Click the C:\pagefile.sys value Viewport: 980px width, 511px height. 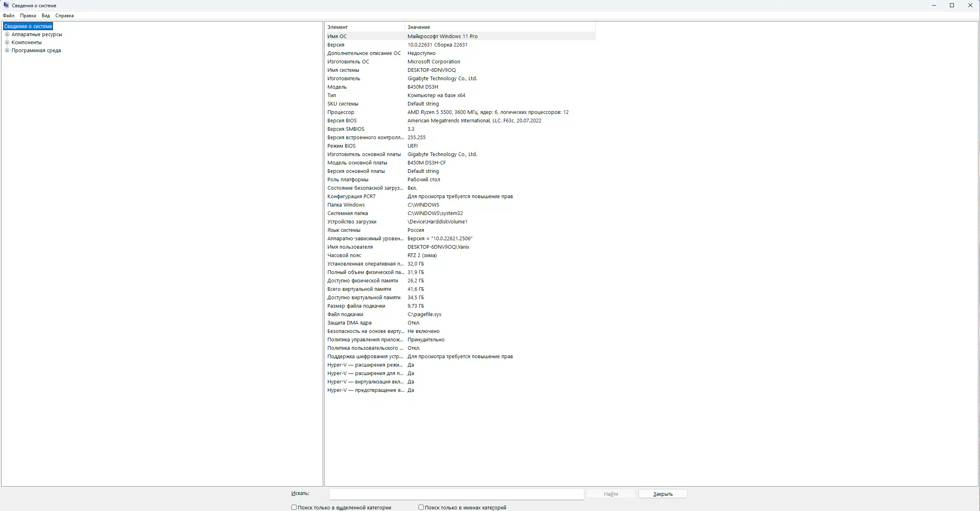(x=424, y=314)
